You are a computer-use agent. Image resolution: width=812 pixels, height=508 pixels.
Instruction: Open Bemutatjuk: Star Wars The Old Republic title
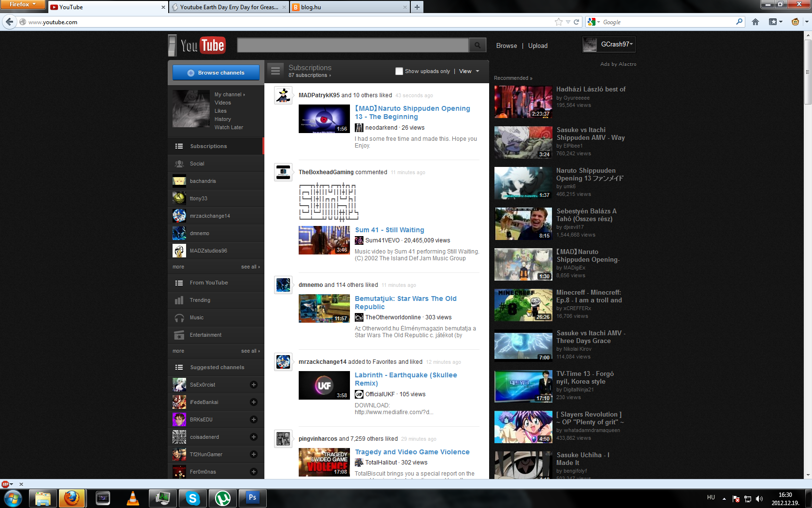coord(406,302)
